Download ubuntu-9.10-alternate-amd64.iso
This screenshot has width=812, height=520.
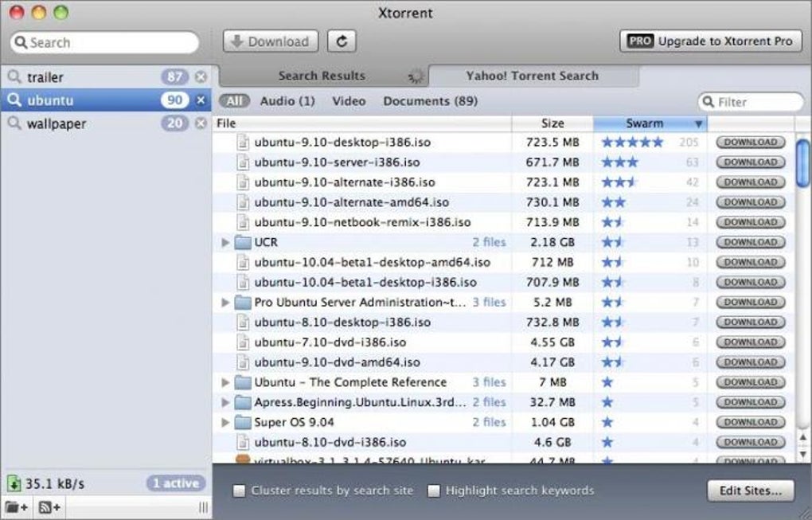751,202
